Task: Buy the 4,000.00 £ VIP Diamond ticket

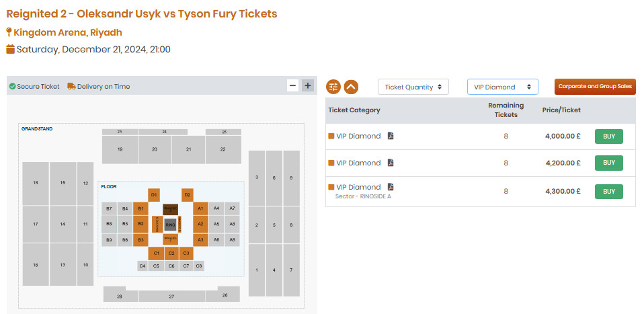Action: pos(608,136)
